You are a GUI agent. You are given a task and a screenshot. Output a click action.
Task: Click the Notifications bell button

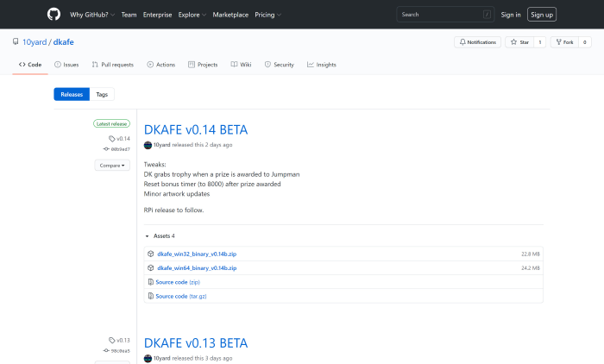(x=477, y=42)
